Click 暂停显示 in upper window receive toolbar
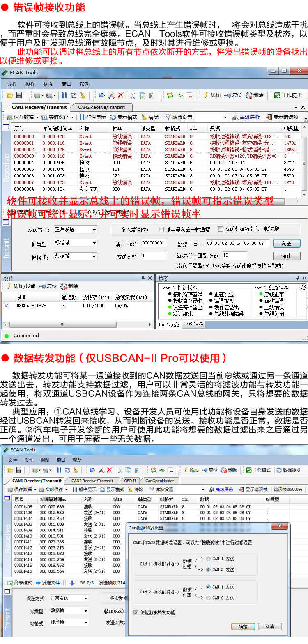The height and width of the screenshot is (644, 308). (93, 117)
